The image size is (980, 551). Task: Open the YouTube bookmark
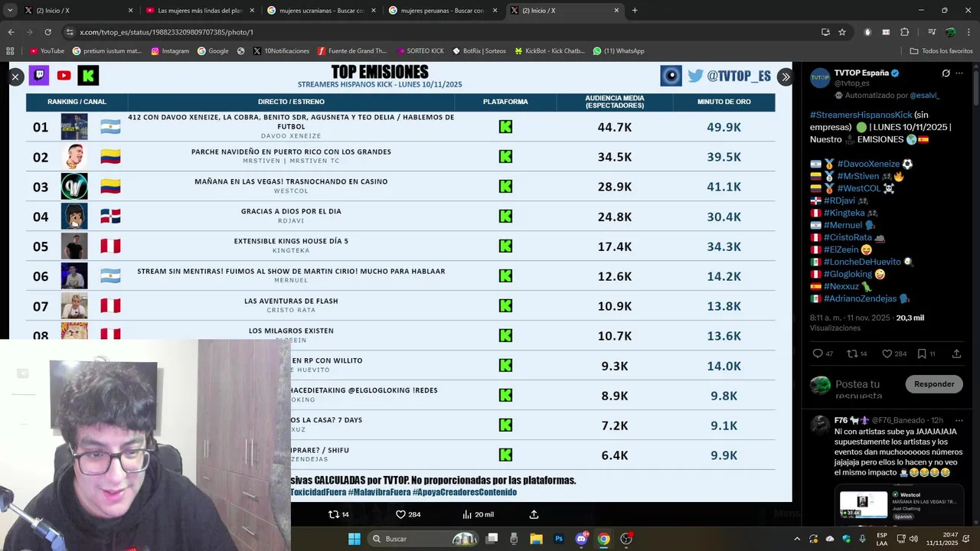click(47, 51)
